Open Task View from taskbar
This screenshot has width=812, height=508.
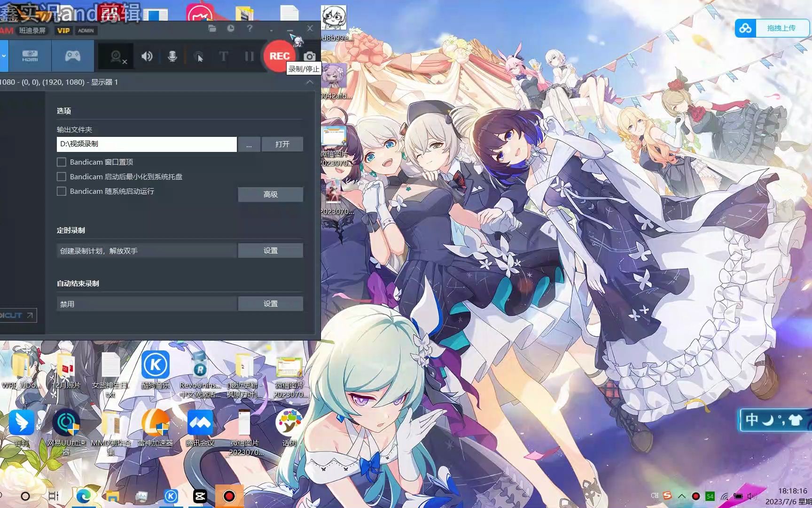pos(54,496)
